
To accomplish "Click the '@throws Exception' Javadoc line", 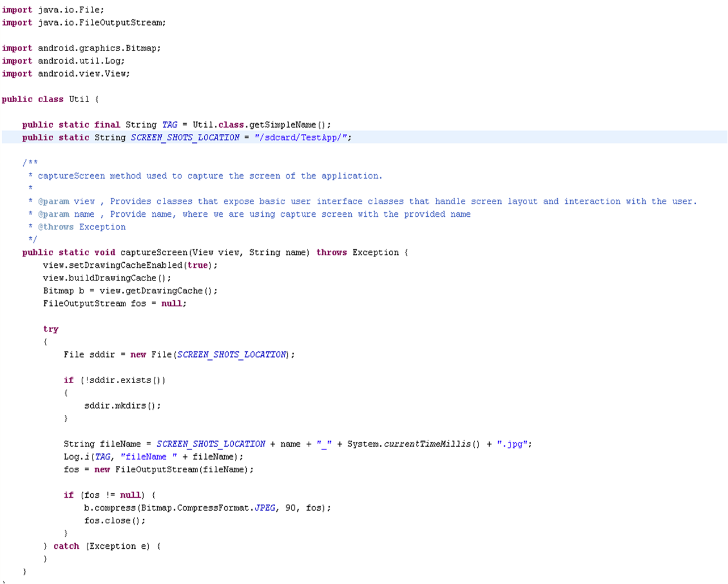I will [77, 227].
